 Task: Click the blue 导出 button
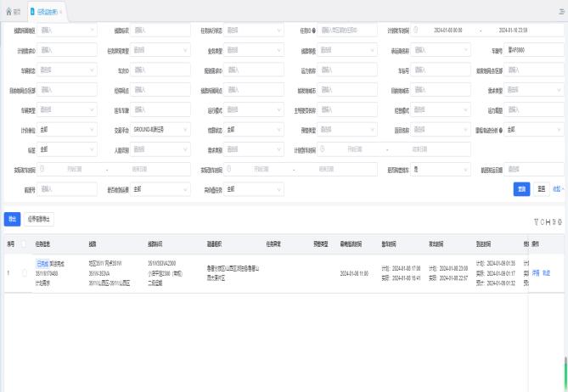[x=11, y=218]
